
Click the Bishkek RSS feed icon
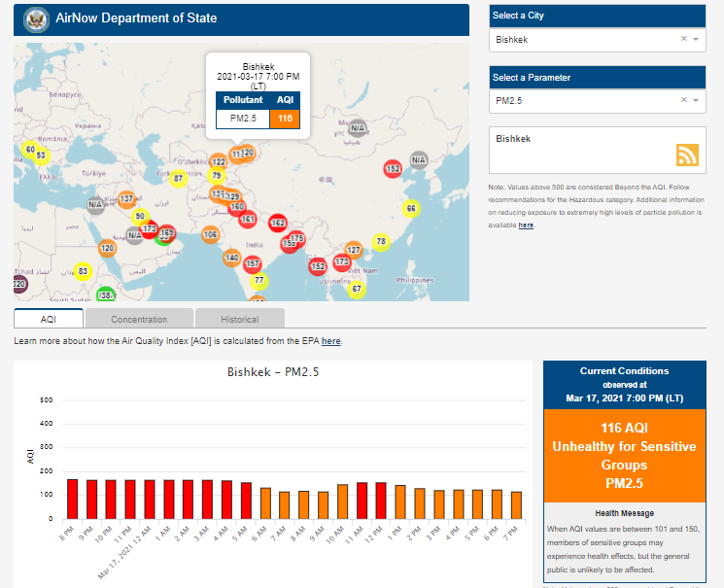(x=687, y=156)
